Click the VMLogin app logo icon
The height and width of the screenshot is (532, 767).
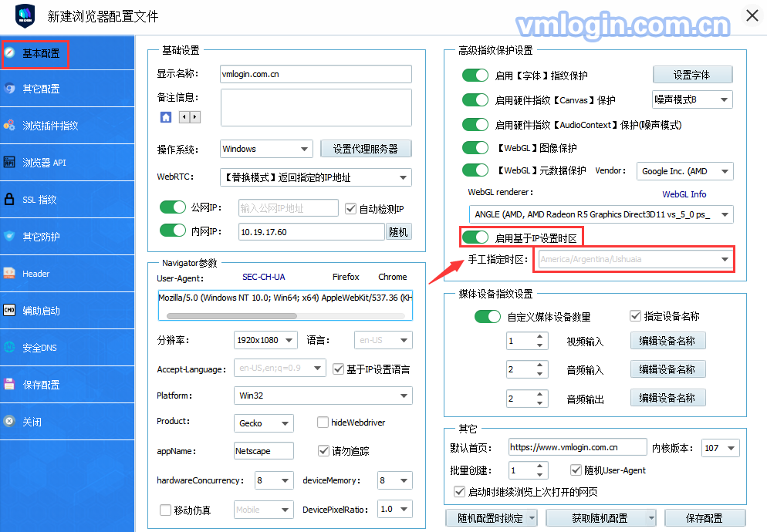coord(25,16)
